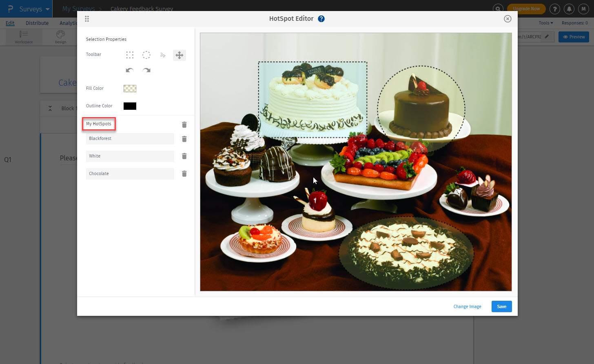Edit the Blackforest hotspot name field
The image size is (594, 364).
[x=130, y=139]
